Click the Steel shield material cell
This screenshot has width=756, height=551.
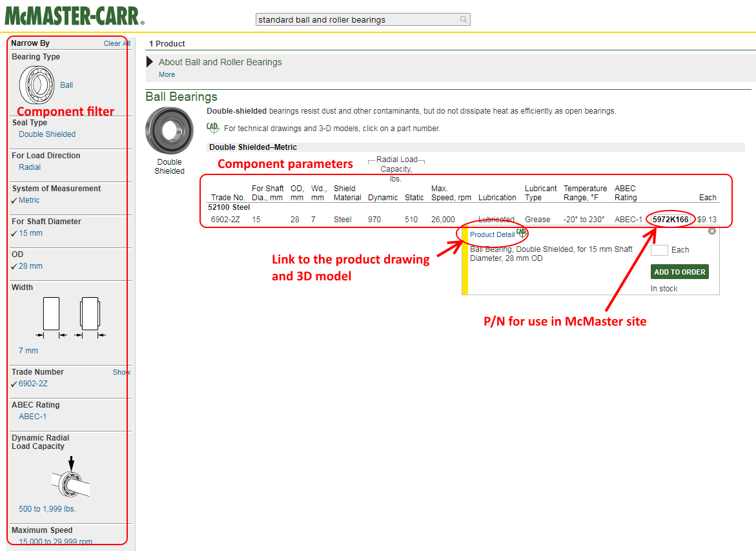(x=342, y=220)
